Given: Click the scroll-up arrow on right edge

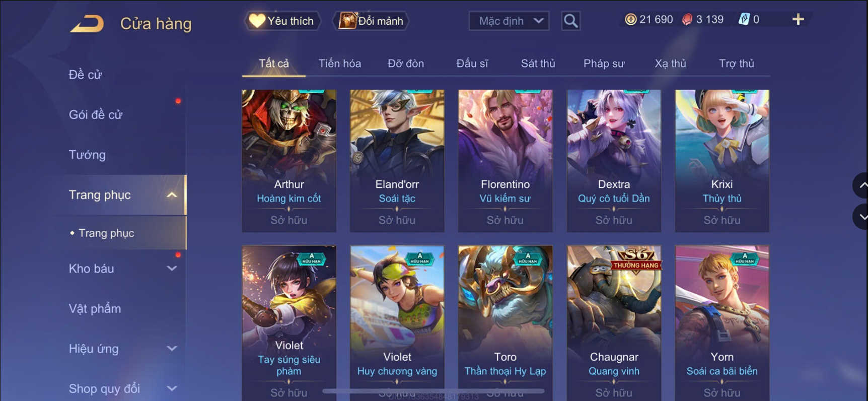Looking at the screenshot, I should (x=861, y=185).
